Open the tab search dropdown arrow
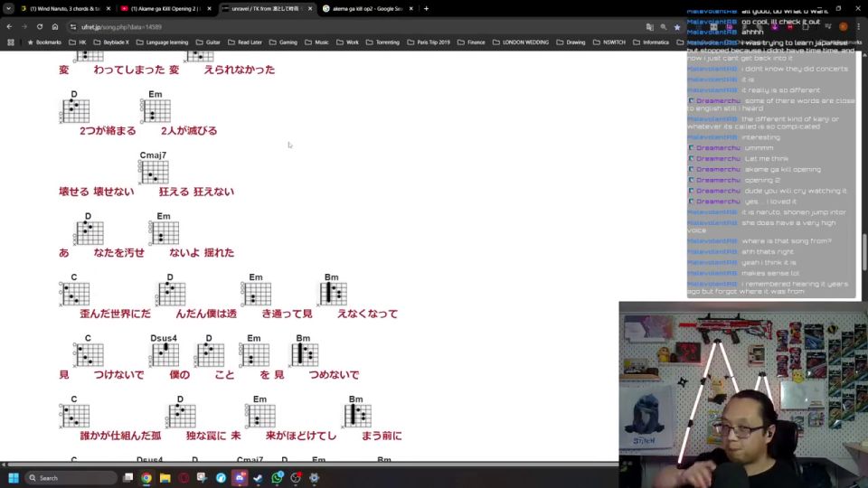 (8, 8)
